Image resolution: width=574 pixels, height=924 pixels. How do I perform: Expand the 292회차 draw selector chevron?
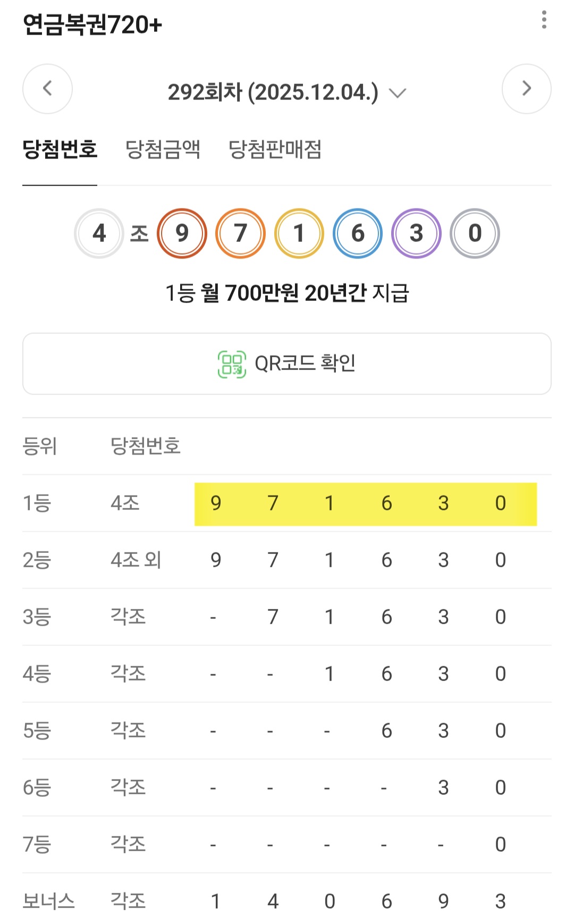[x=398, y=93]
